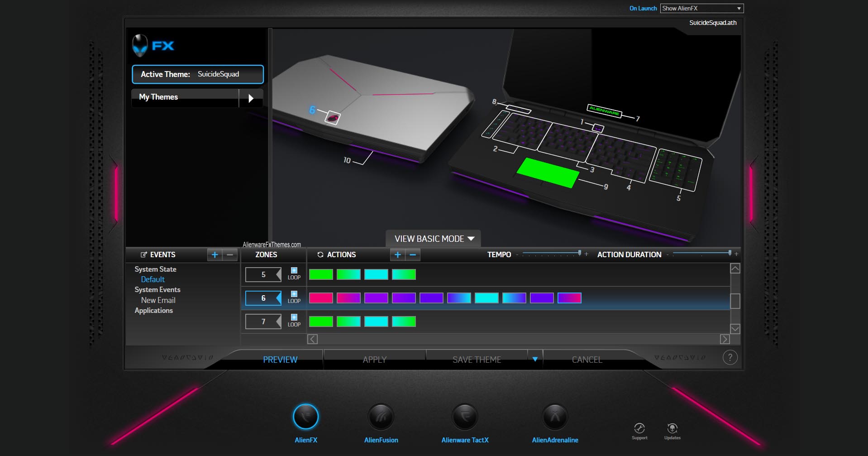Select the New Email event
Viewport: 868px width, 456px height.
pyautogui.click(x=158, y=300)
